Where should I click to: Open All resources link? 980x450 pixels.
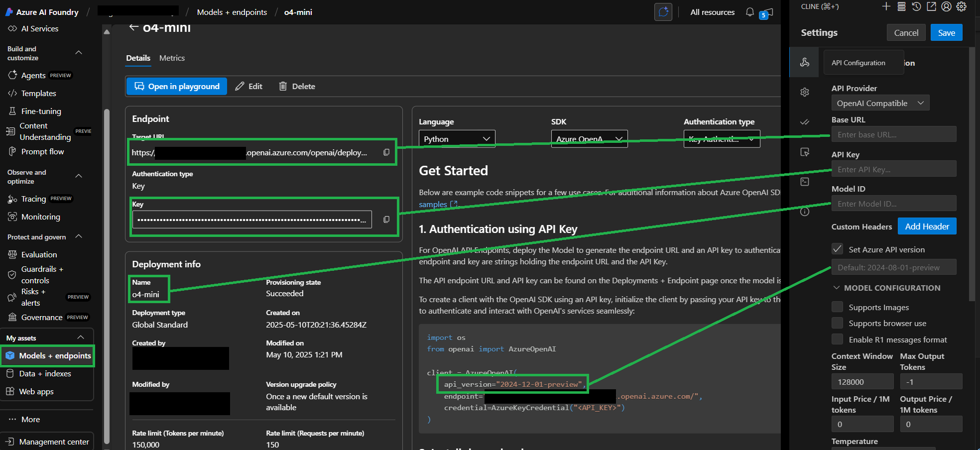[712, 12]
